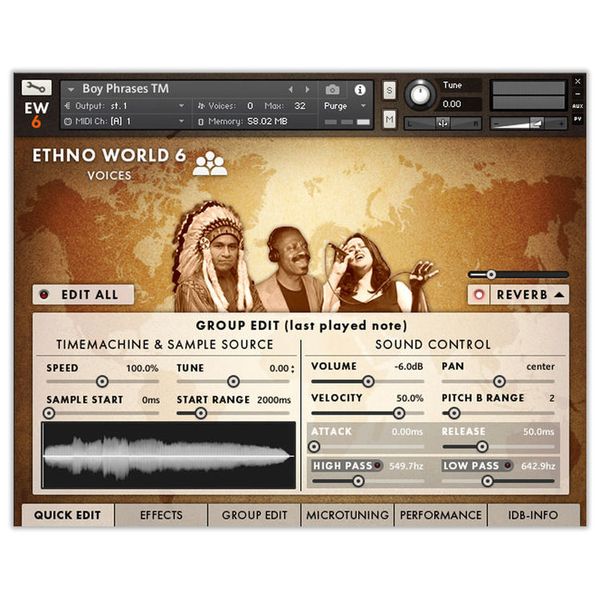This screenshot has height=600, width=600.
Task: Click the Memory icon
Action: (x=201, y=122)
